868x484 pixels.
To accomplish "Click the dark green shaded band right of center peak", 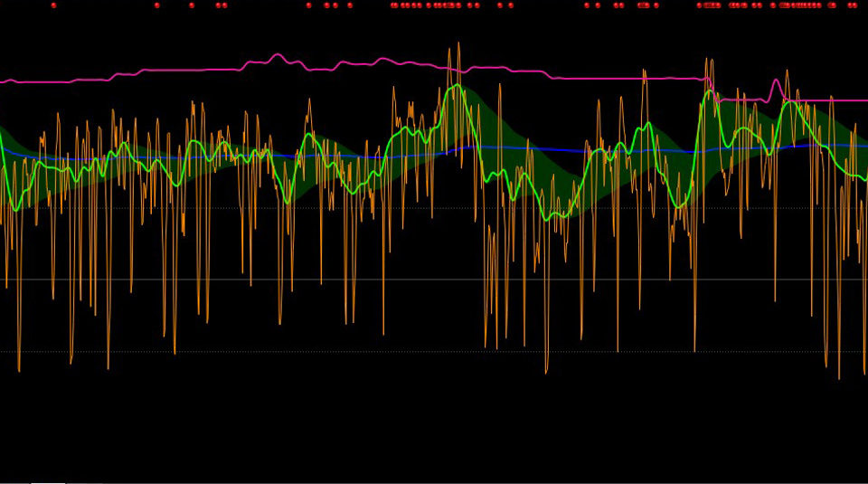I will coord(506,136).
